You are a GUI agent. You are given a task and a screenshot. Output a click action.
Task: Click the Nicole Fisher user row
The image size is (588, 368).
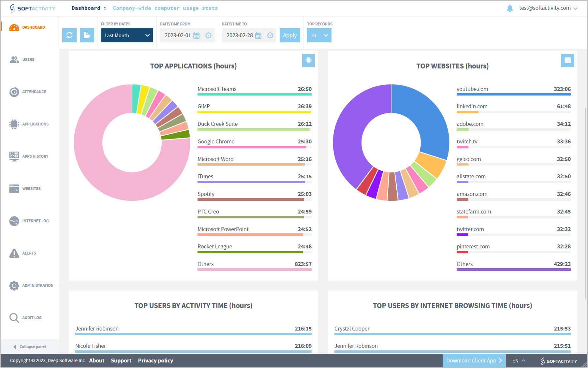(193, 348)
